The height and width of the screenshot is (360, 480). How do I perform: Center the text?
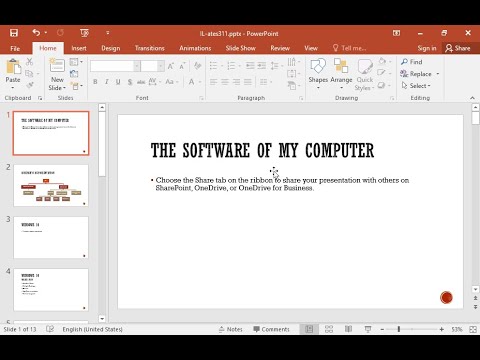225,82
